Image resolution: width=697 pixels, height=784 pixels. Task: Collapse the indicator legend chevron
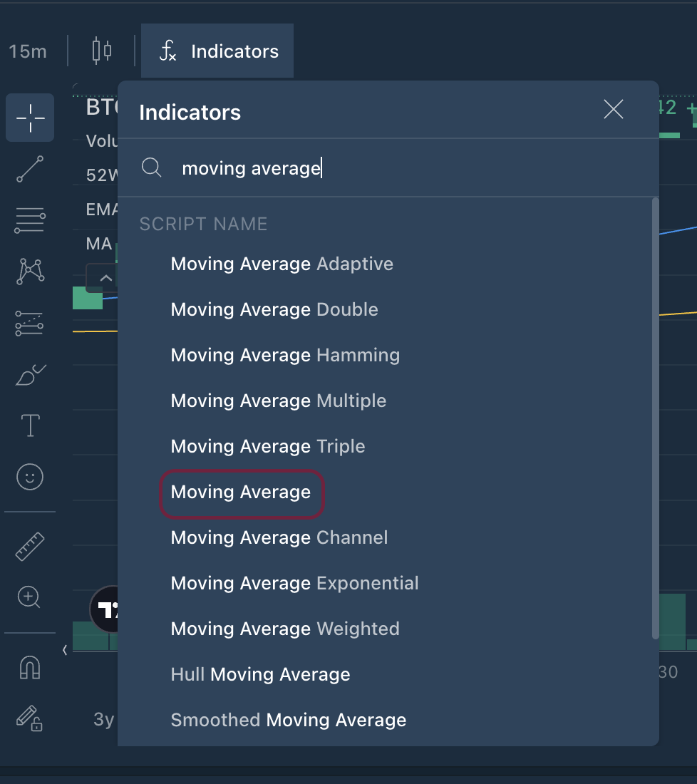click(x=105, y=278)
